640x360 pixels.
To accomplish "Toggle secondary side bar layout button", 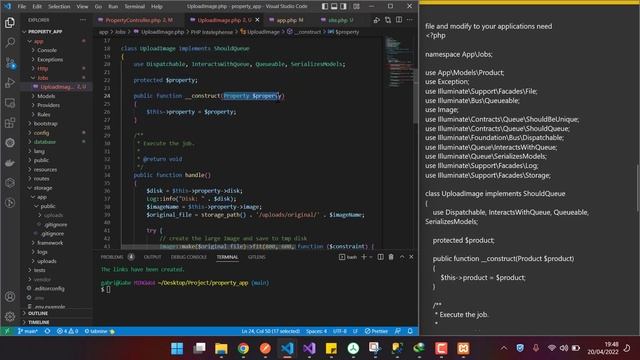I will 344,6.
